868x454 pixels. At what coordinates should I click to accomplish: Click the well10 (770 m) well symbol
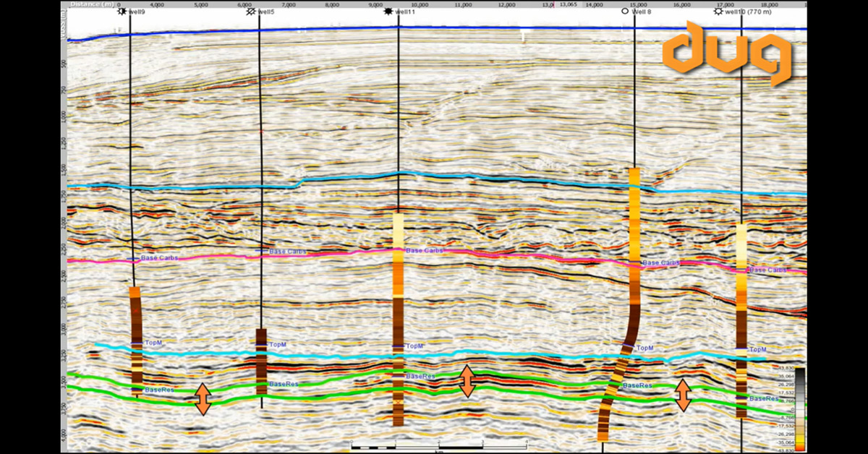(717, 12)
